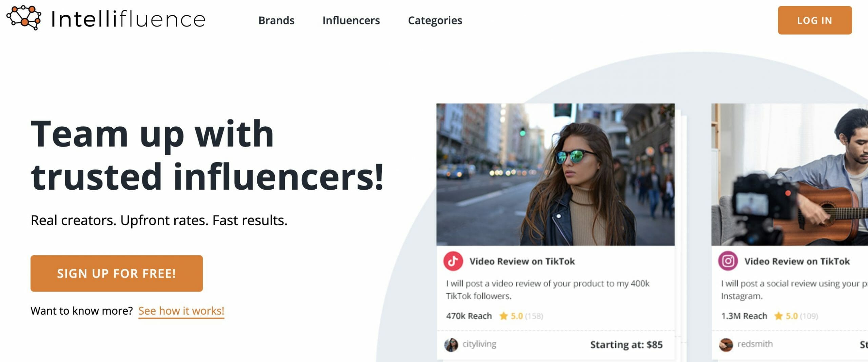Follow the See how it works! link
Viewport: 868px width, 362px height.
(x=181, y=311)
